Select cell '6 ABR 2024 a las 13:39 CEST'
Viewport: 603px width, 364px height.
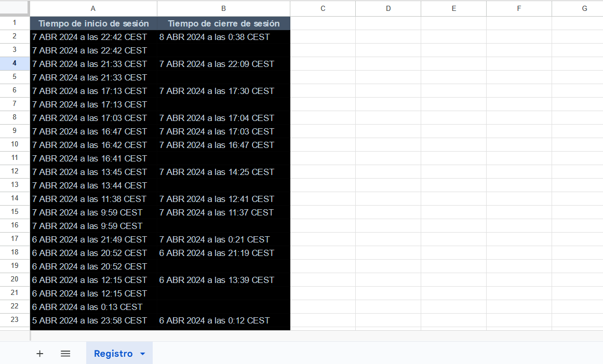(223, 280)
